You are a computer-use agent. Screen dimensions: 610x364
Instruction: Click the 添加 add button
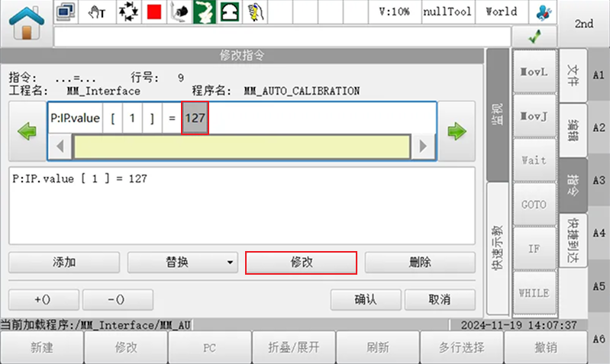64,263
